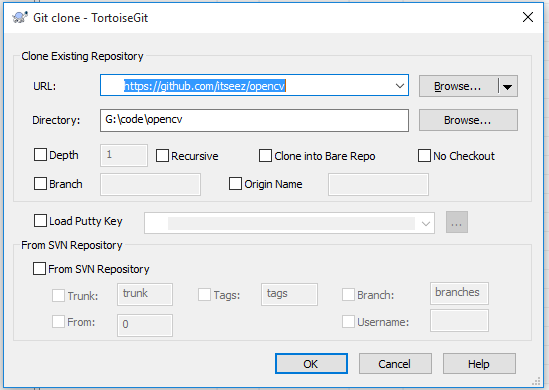Open Help for Git clone
This screenshot has width=549, height=390.
coord(479,364)
